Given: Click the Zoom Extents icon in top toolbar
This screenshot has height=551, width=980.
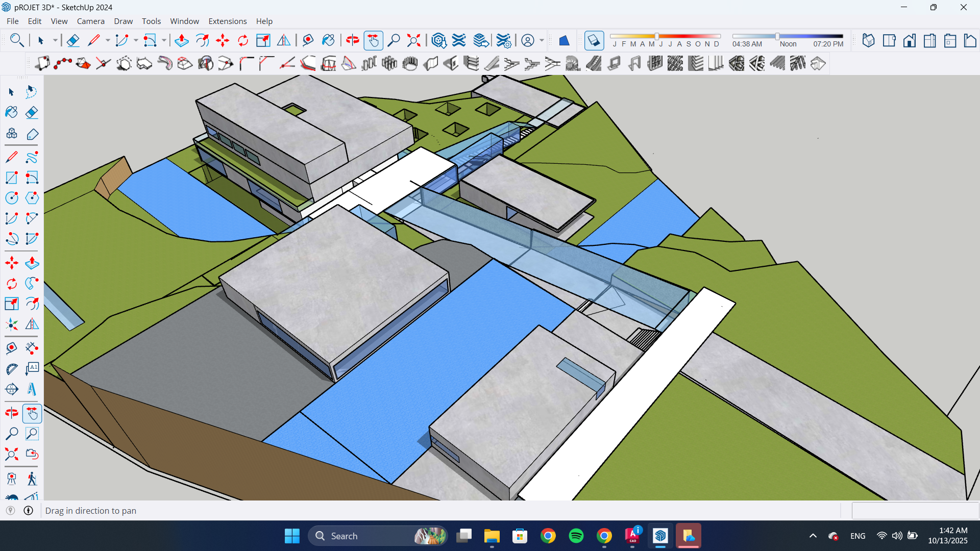Looking at the screenshot, I should pyautogui.click(x=413, y=40).
